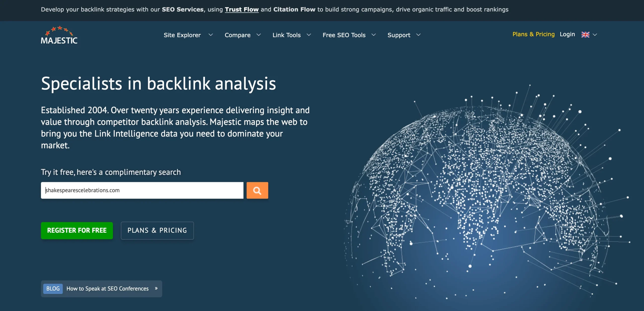644x311 pixels.
Task: Expand the Link Tools dropdown
Action: tap(309, 35)
